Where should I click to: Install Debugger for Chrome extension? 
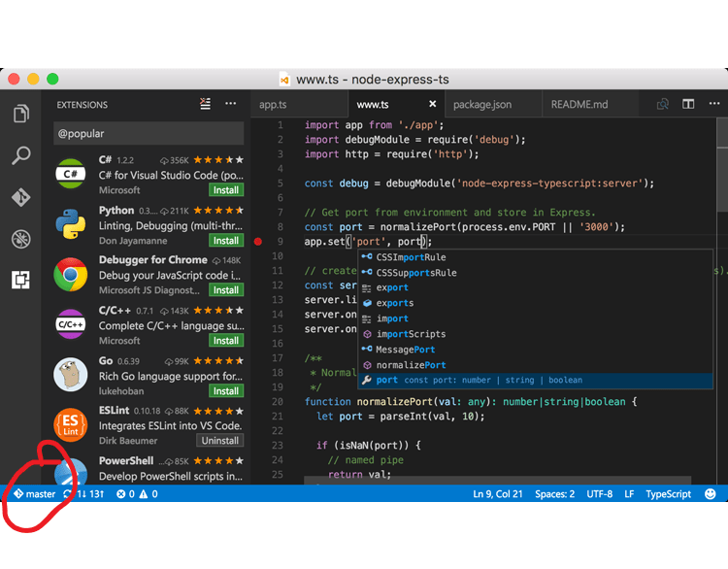click(x=226, y=290)
